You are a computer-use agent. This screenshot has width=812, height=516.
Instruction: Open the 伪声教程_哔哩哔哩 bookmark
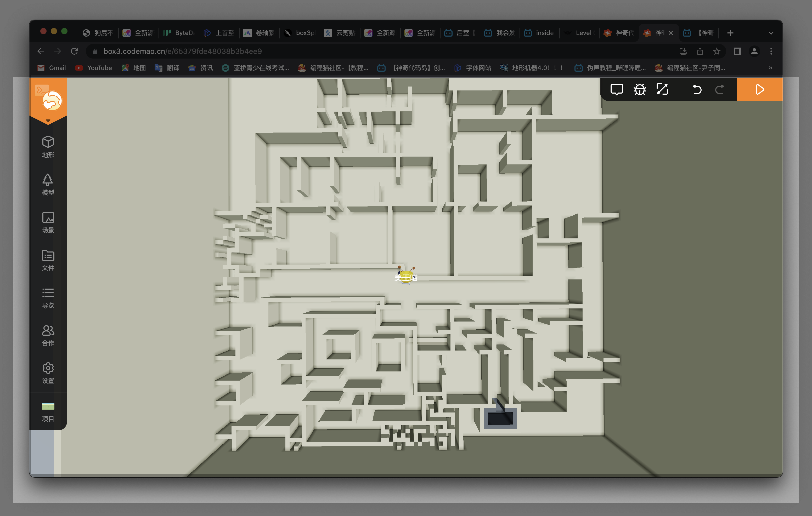point(610,68)
